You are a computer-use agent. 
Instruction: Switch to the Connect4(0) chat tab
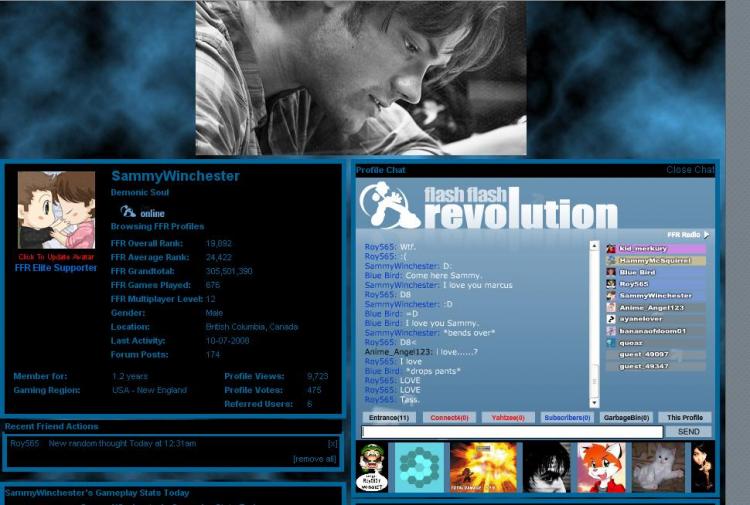pos(449,417)
